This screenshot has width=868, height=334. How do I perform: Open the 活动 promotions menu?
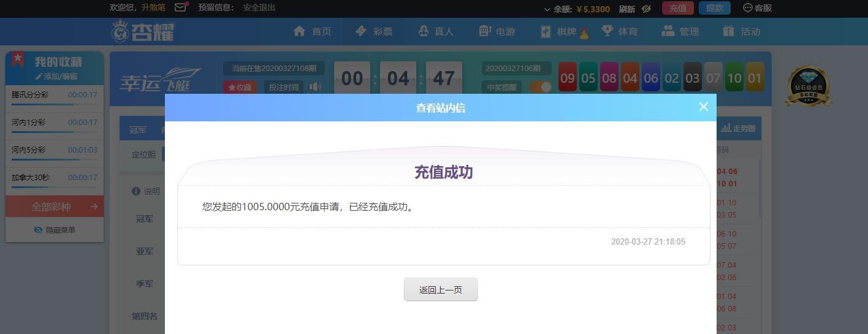pyautogui.click(x=741, y=31)
